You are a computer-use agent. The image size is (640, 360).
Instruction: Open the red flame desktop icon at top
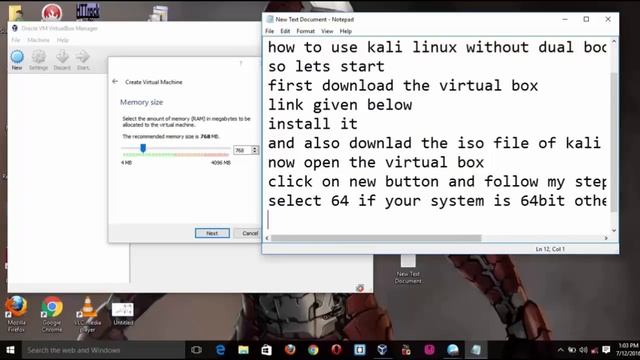click(x=52, y=12)
